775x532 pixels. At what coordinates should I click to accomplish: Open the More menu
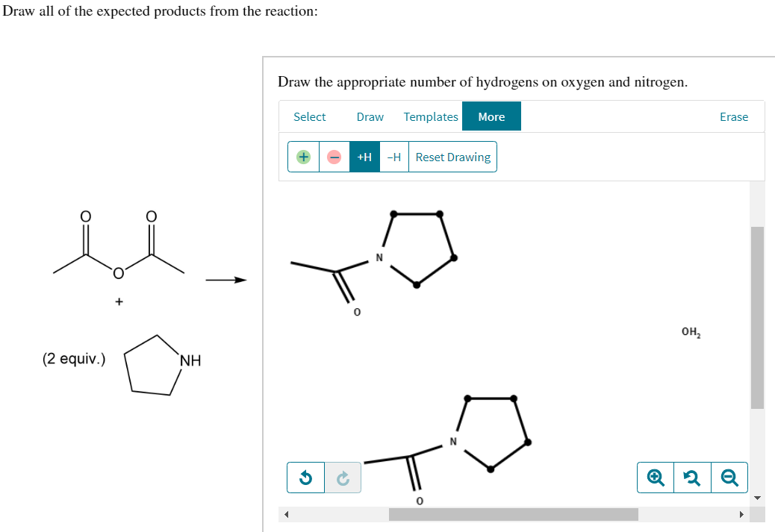pos(491,116)
